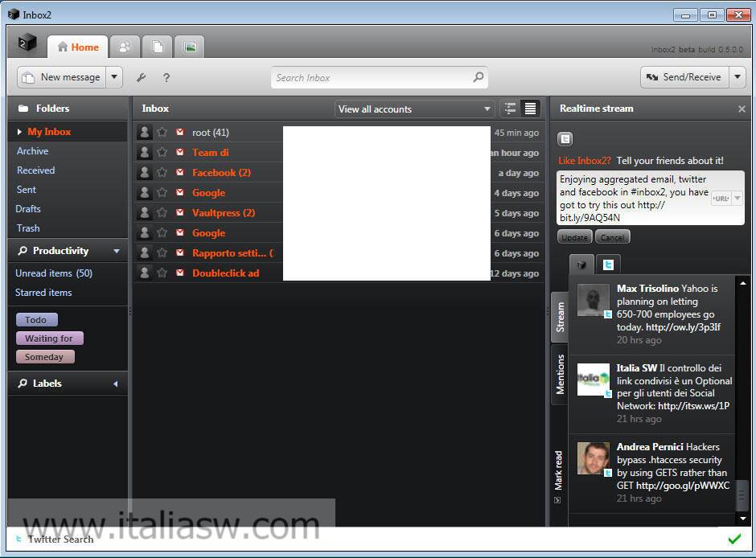Image resolution: width=756 pixels, height=558 pixels.
Task: Star the first Google message, 4 days ago
Action: point(162,193)
